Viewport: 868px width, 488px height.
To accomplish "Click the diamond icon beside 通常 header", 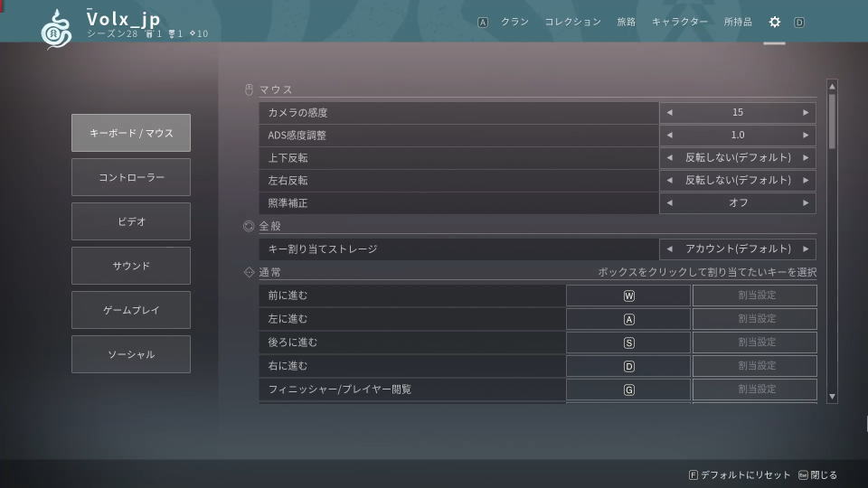I will (249, 272).
